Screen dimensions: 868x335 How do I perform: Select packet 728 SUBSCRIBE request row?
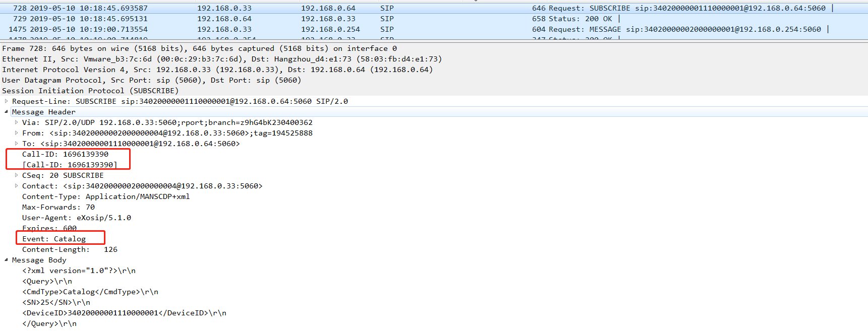434,8
